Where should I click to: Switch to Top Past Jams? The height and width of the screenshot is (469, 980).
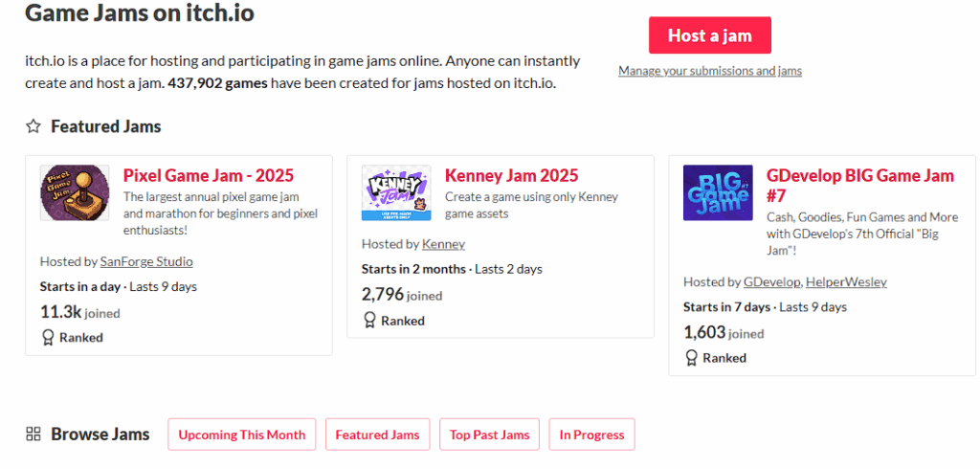click(489, 435)
